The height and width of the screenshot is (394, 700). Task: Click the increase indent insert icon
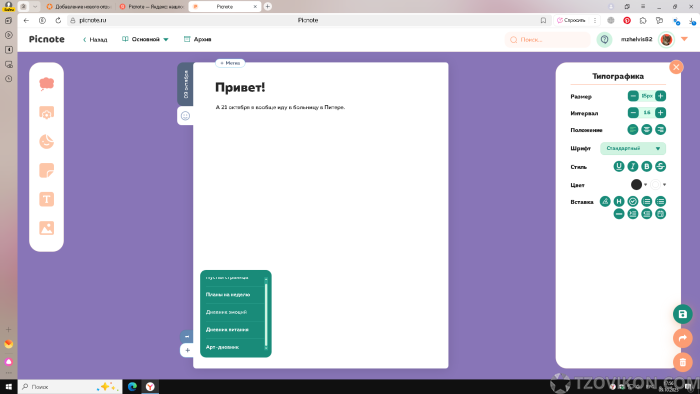tap(633, 214)
